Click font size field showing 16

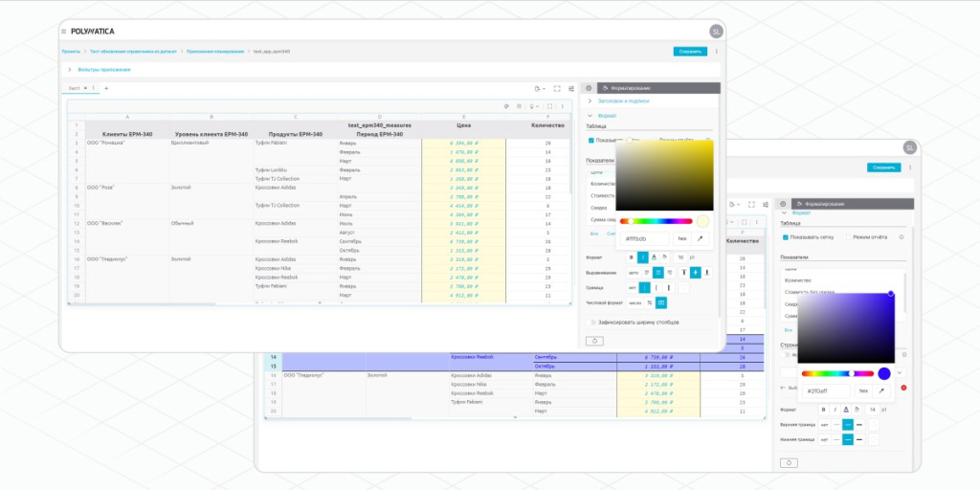[680, 256]
